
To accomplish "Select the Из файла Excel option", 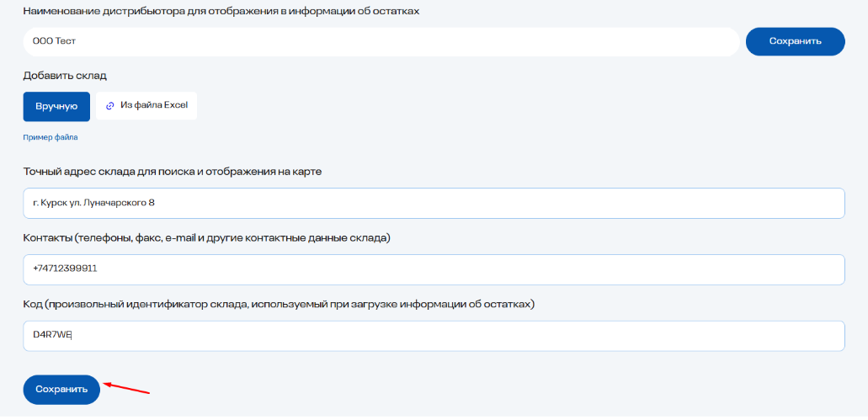I will (146, 106).
